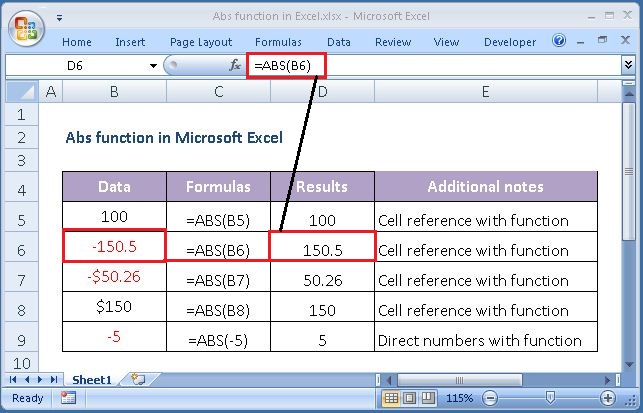The width and height of the screenshot is (643, 413).
Task: Open the Review ribbon tab
Action: (393, 42)
